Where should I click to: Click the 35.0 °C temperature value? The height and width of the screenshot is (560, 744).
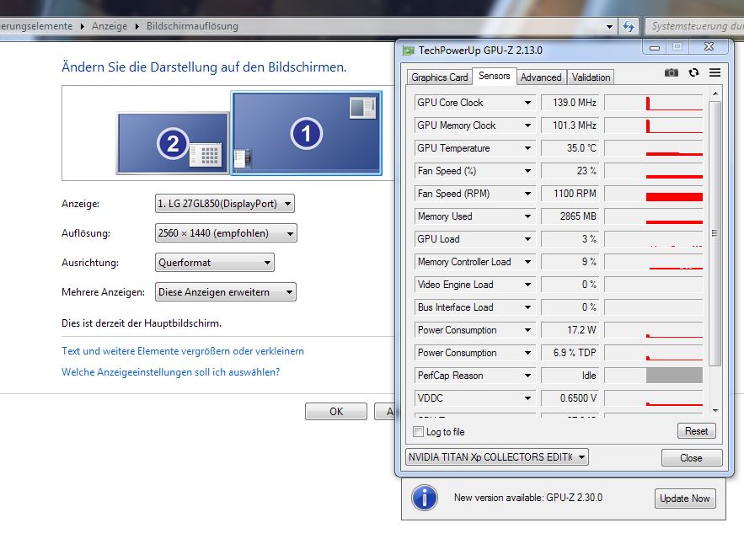pos(570,148)
